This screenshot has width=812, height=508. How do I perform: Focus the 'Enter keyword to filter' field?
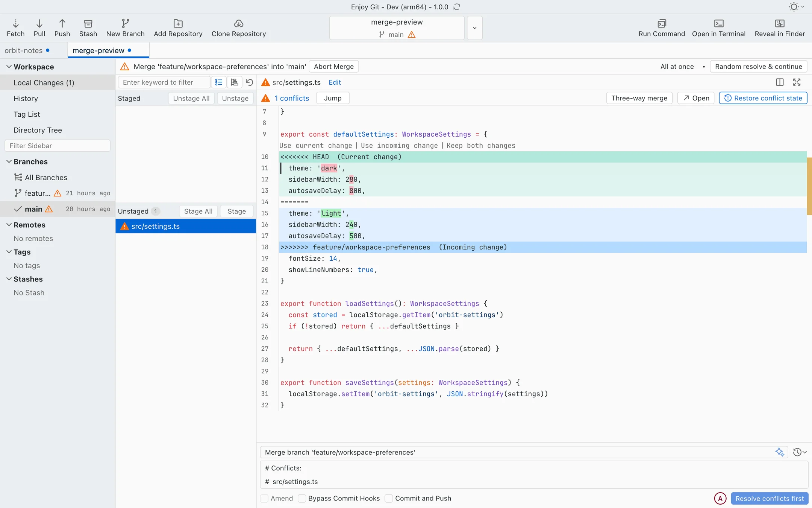coord(164,82)
